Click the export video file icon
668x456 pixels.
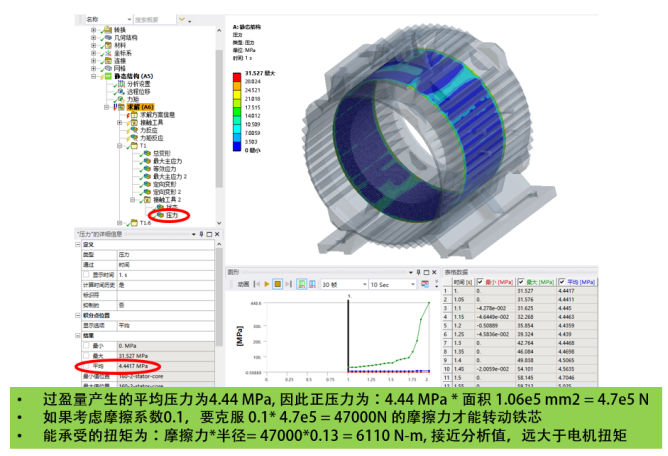tap(425, 284)
